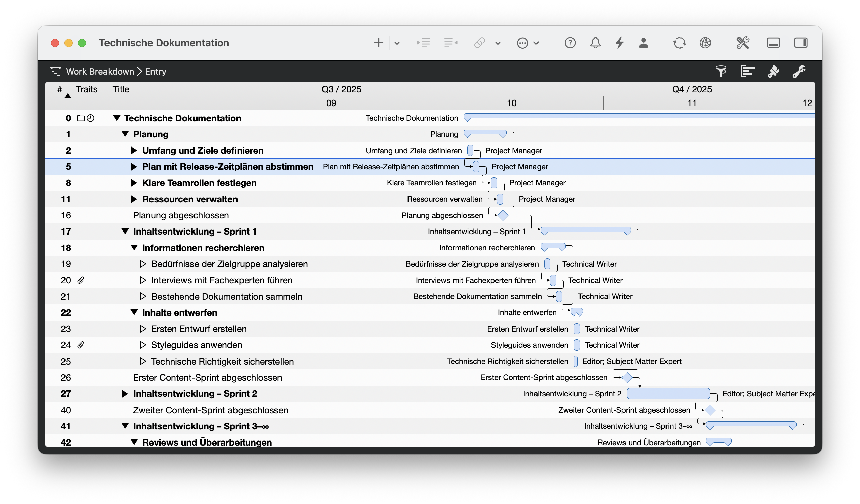Click the sync arrows icon

(679, 43)
